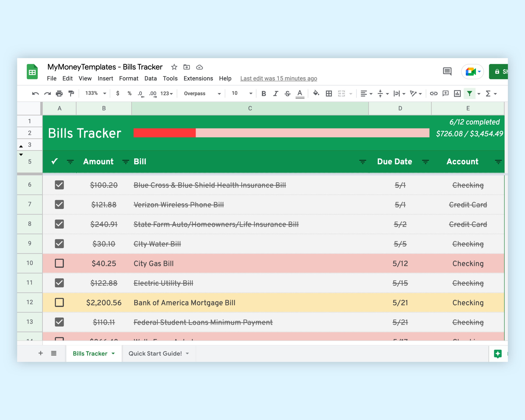Insert a link
This screenshot has width=525, height=420.
point(434,93)
